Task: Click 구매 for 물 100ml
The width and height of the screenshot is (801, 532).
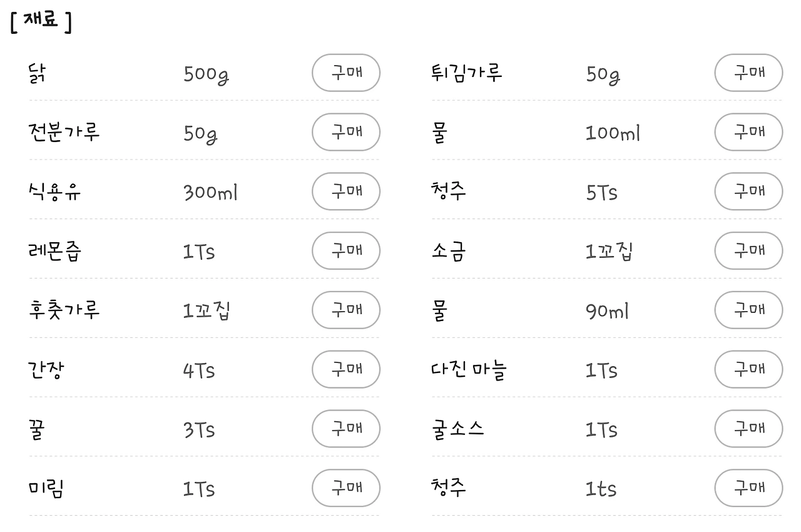Action: point(748,132)
